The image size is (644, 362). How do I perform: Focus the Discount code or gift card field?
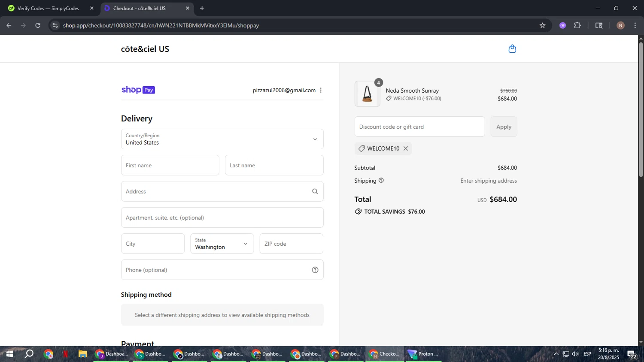pyautogui.click(x=419, y=127)
